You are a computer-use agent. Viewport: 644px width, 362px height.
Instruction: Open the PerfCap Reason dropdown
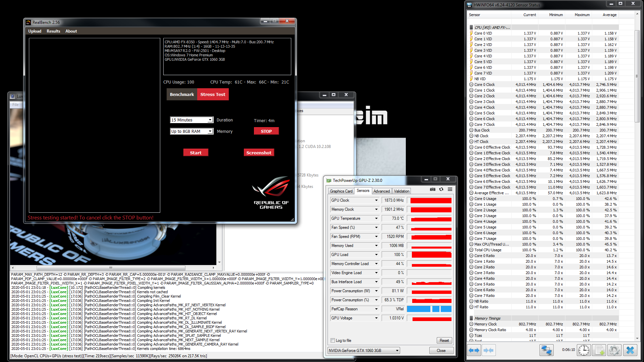coord(376,309)
